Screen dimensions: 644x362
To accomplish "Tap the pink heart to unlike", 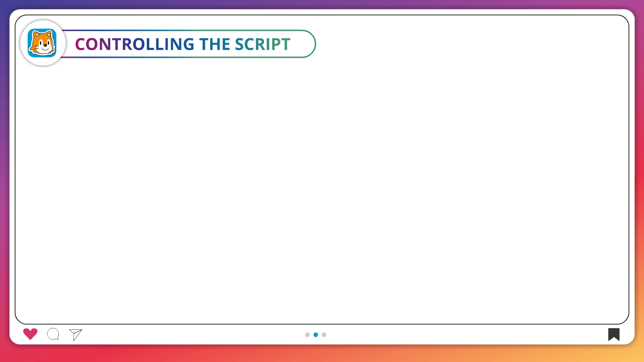I will coord(30,334).
